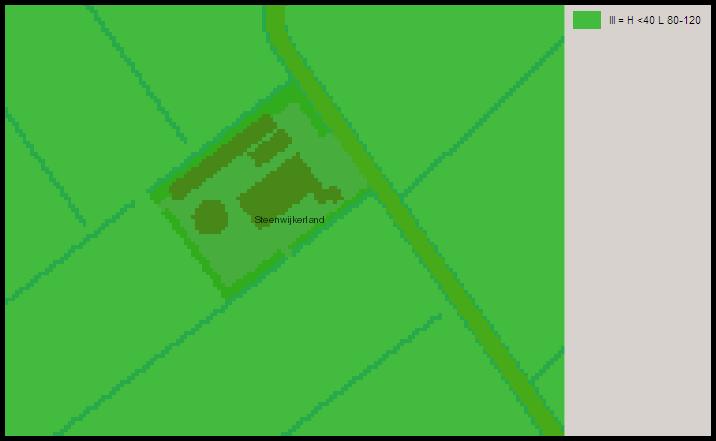Click the round dark-green building

point(210,217)
